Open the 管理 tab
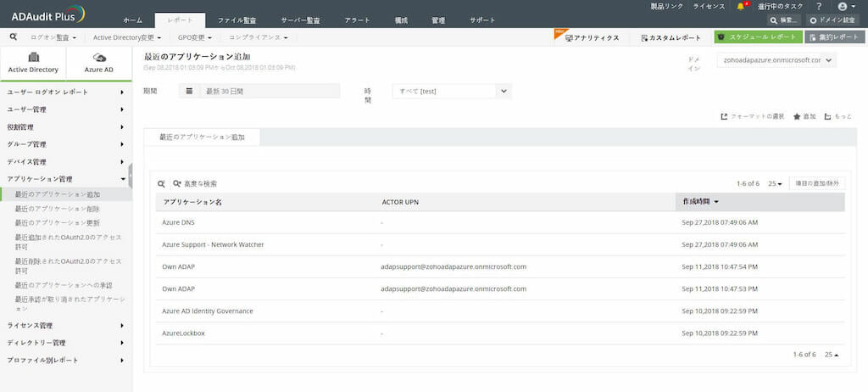The width and height of the screenshot is (868, 392). point(438,20)
